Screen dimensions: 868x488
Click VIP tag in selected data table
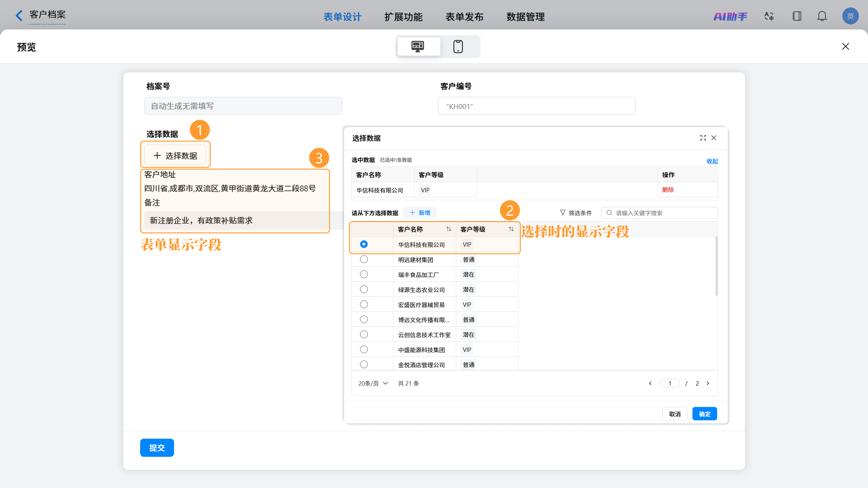tap(425, 190)
